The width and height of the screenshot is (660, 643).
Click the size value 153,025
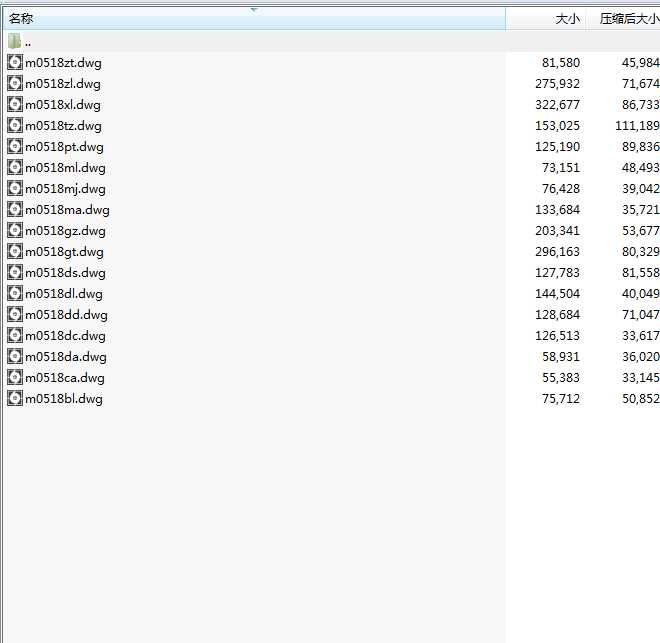pyautogui.click(x=557, y=126)
